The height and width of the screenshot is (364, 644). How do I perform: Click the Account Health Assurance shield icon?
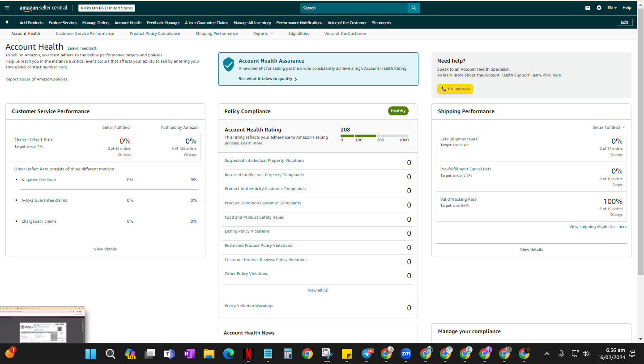click(229, 64)
